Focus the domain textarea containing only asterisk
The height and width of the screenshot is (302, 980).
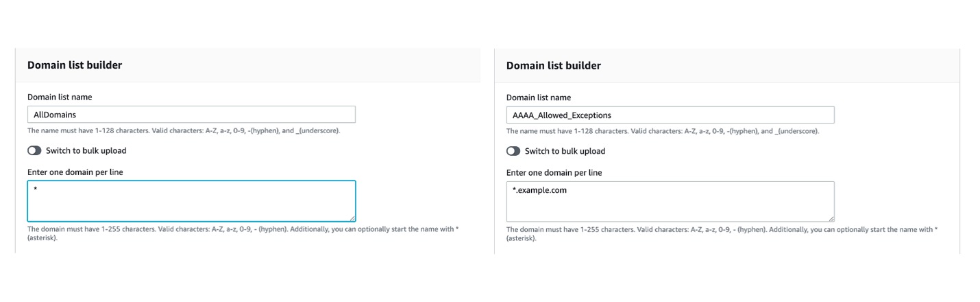click(191, 201)
